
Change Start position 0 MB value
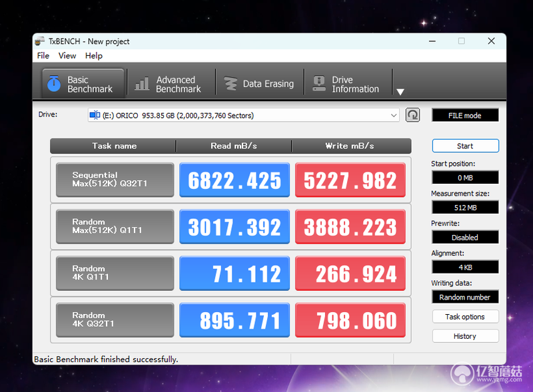tap(465, 178)
